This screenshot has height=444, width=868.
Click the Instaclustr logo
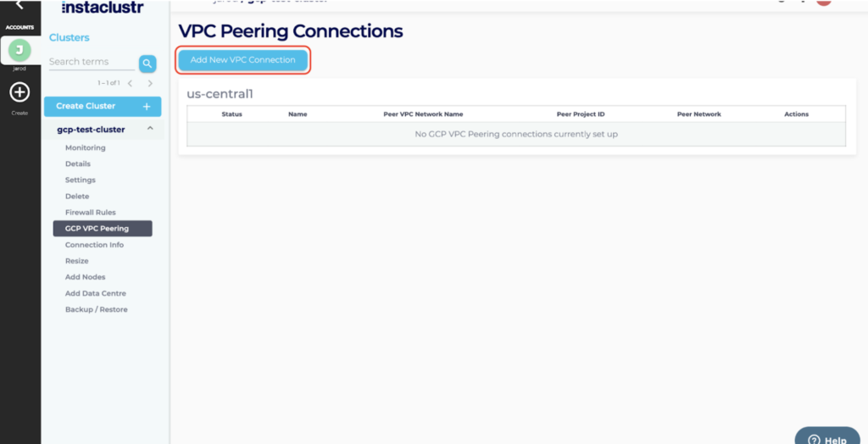pyautogui.click(x=103, y=8)
